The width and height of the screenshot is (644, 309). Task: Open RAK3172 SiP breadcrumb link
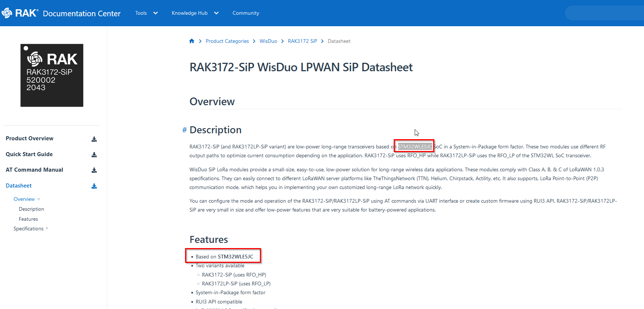[x=302, y=41]
